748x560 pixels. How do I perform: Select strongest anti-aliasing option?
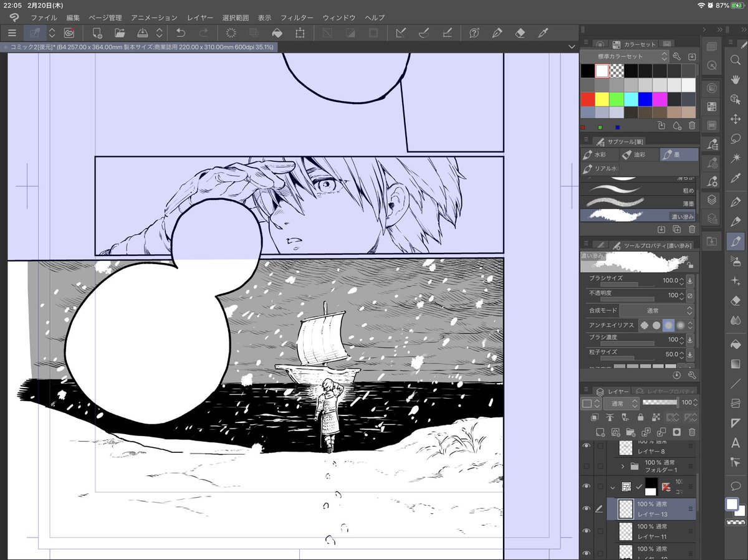(681, 325)
